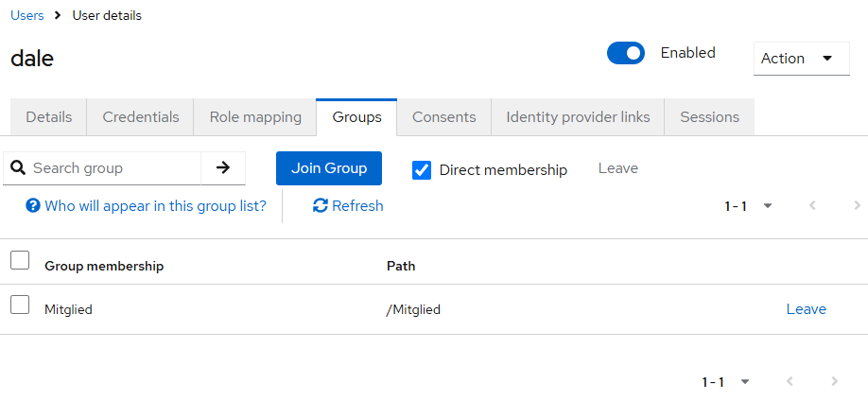Go to next page in top pagination

(858, 205)
